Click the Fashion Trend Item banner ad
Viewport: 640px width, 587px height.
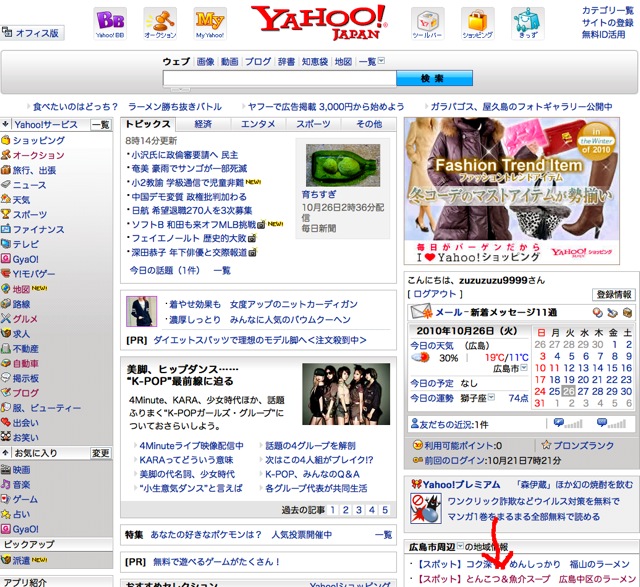coord(512,191)
